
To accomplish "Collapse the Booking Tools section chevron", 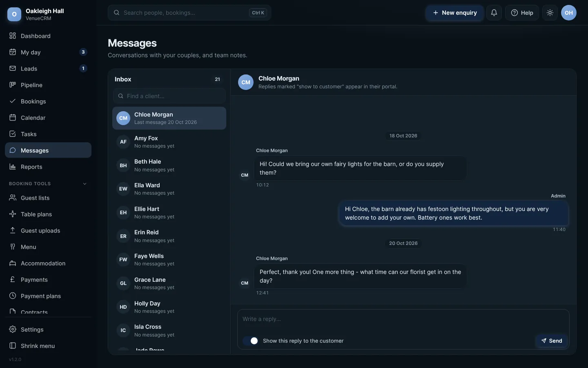I will click(85, 184).
